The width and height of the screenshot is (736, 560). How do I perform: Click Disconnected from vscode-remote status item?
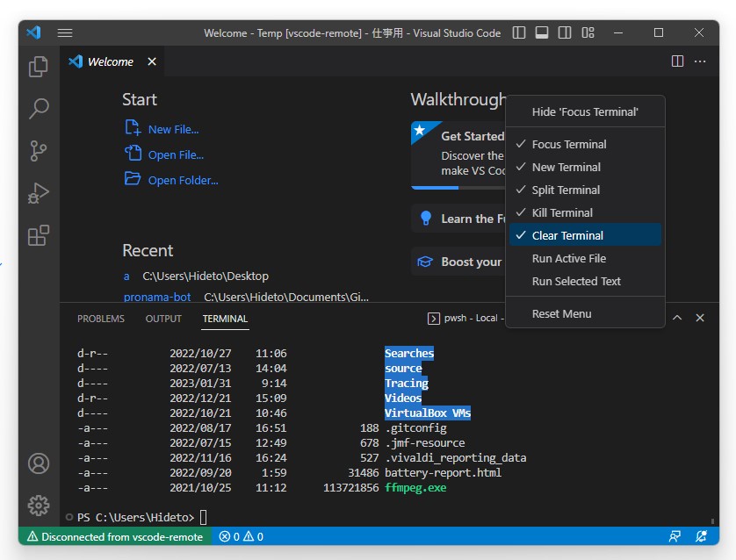click(x=115, y=536)
